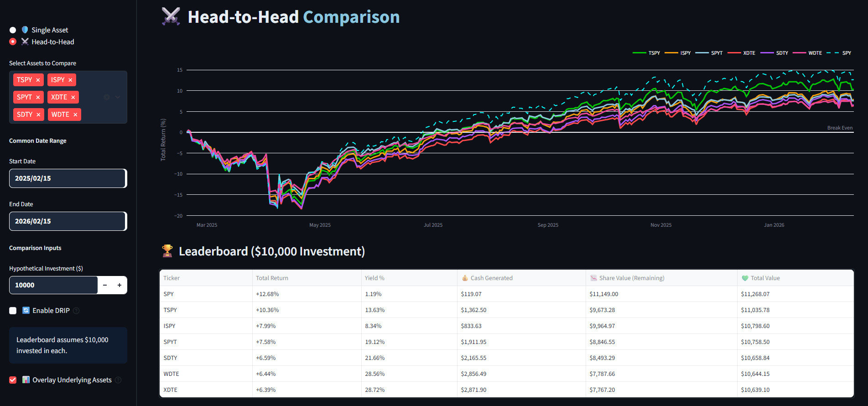Click the Leaderboard assumes $10,000 info box

tap(68, 345)
